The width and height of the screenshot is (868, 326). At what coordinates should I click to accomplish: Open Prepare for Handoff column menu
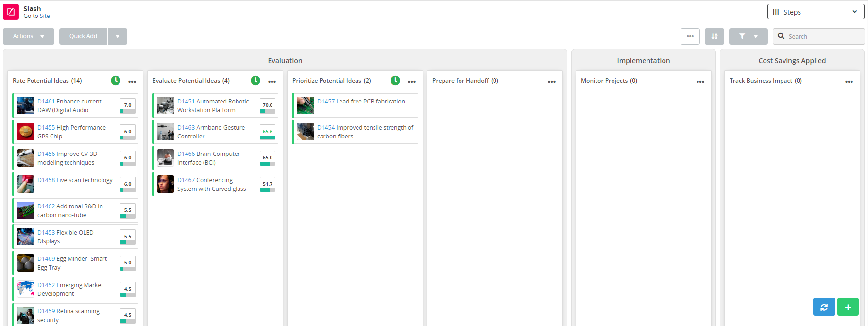click(x=552, y=82)
